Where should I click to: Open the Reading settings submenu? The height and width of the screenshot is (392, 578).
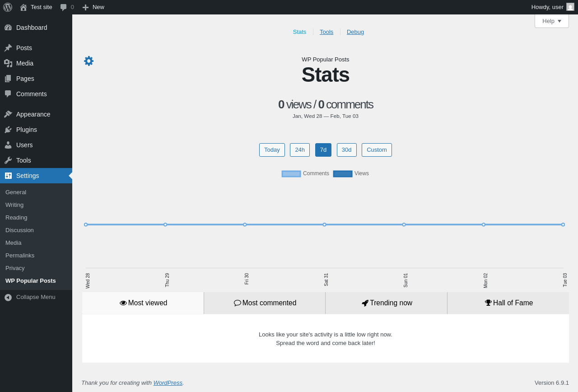pos(36,217)
